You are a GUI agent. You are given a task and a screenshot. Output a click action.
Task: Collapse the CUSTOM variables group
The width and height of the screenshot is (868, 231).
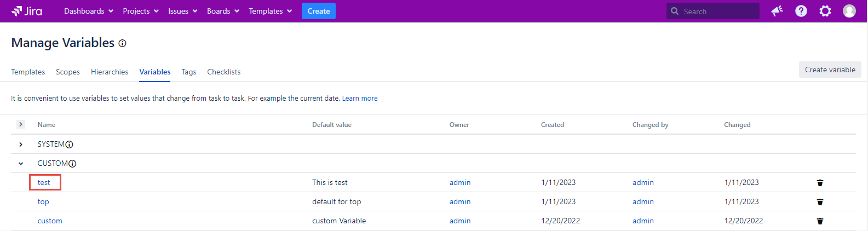click(21, 164)
